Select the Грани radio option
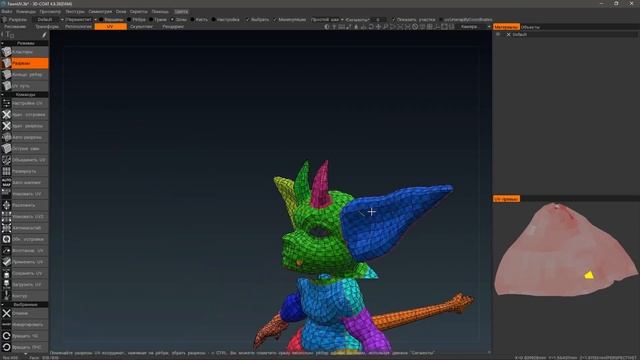 coord(151,20)
